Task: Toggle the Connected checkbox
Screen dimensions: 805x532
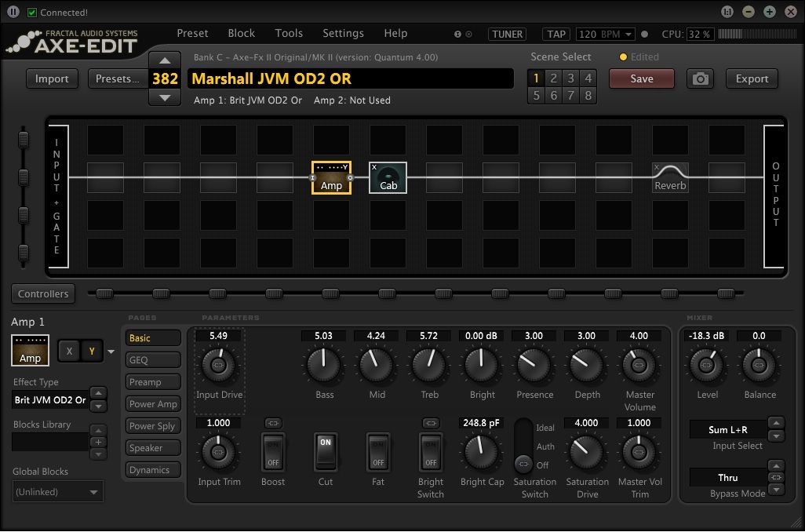Action: coord(32,13)
